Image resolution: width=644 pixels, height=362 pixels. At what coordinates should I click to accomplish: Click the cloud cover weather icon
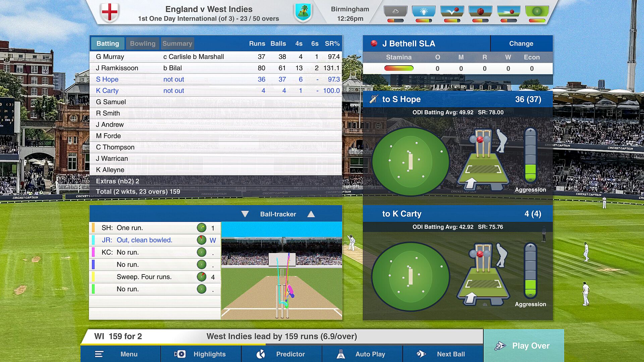[x=395, y=11]
